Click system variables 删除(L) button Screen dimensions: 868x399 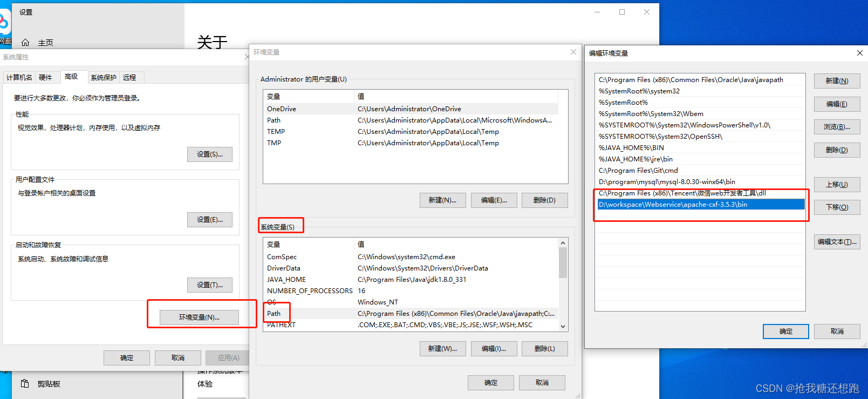(545, 349)
